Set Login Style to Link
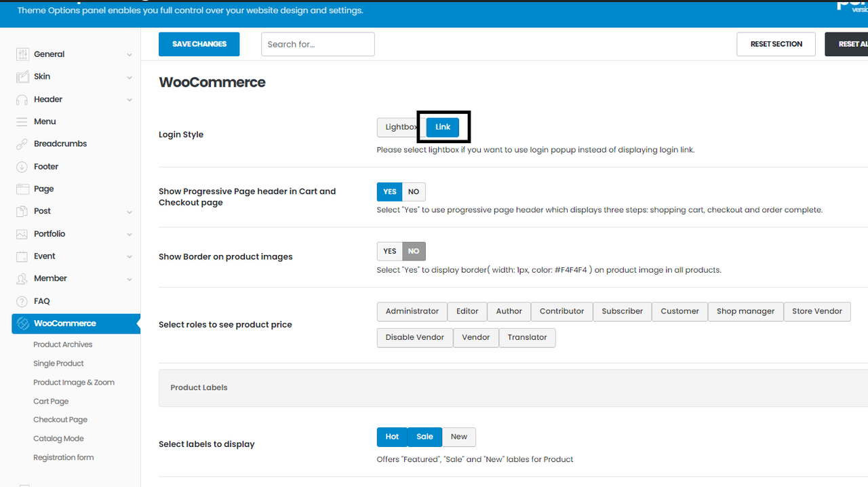This screenshot has height=487, width=868. tap(443, 127)
